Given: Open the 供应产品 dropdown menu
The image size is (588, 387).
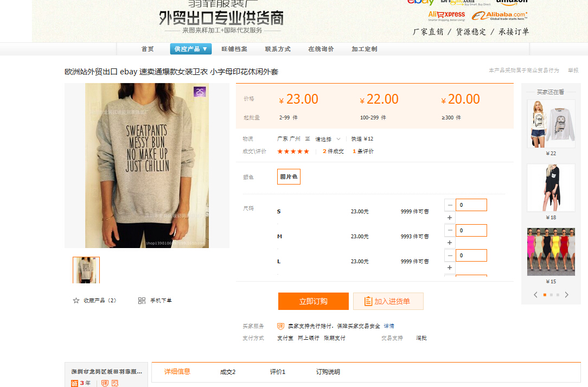Looking at the screenshot, I should pyautogui.click(x=190, y=49).
